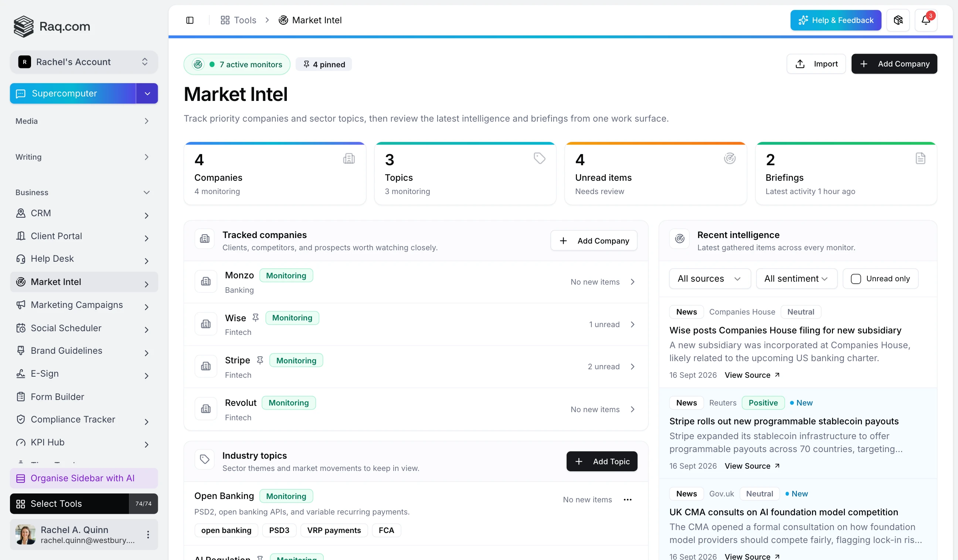Click the Raq.com logo
Screen dimensions: 958x560
tap(52, 26)
